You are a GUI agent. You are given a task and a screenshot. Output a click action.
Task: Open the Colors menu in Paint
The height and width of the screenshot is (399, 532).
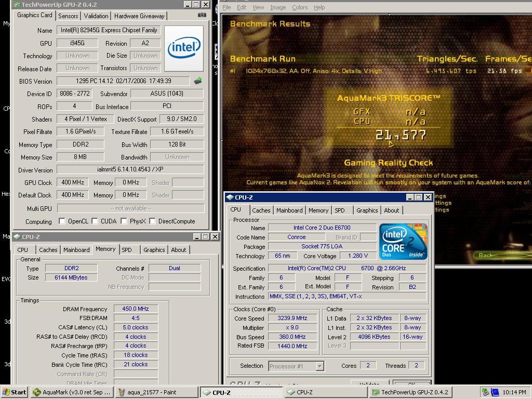(300, 7)
